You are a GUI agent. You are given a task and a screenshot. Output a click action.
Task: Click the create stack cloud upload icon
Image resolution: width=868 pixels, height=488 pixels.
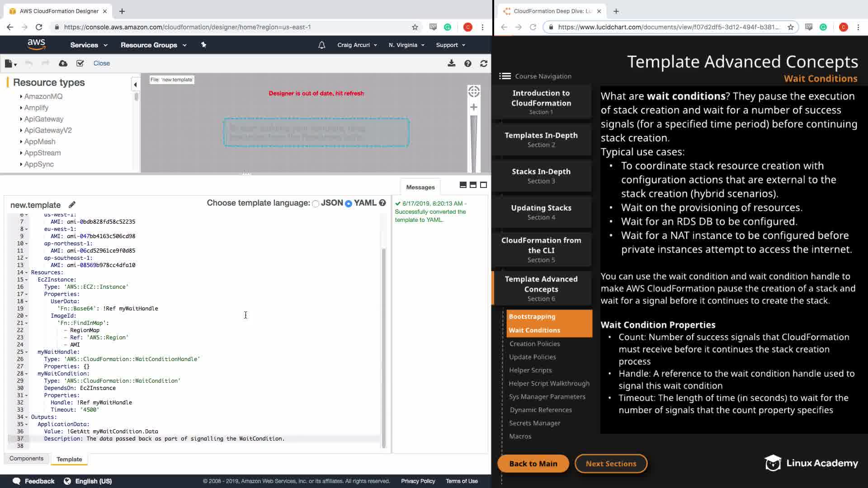pyautogui.click(x=63, y=63)
